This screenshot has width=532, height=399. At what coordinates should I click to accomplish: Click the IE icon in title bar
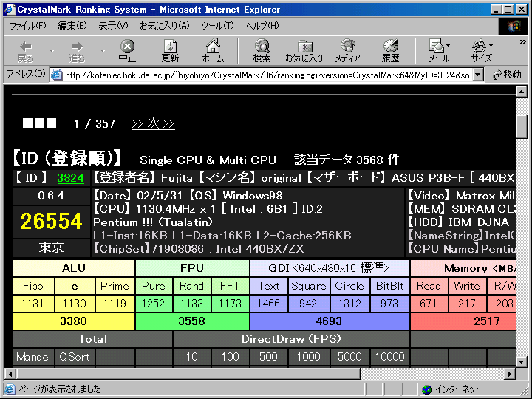pyautogui.click(x=10, y=9)
